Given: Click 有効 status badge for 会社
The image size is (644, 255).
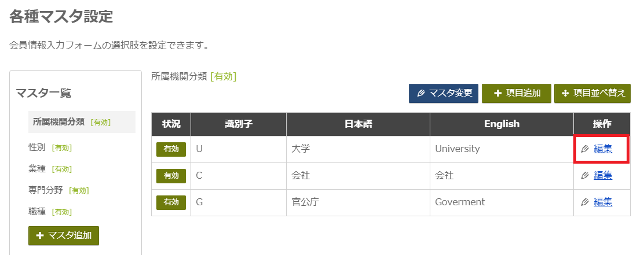Looking at the screenshot, I should coord(171,176).
